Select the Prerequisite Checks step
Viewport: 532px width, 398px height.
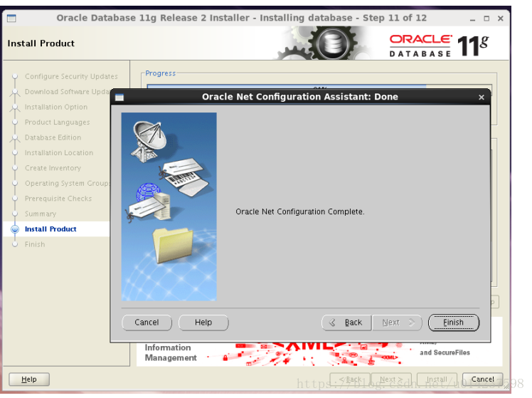coord(58,199)
